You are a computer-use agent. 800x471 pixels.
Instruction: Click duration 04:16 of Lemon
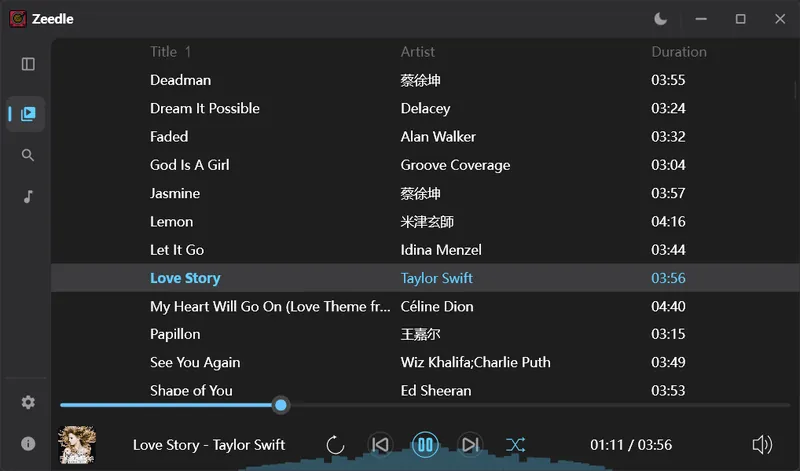(668, 221)
